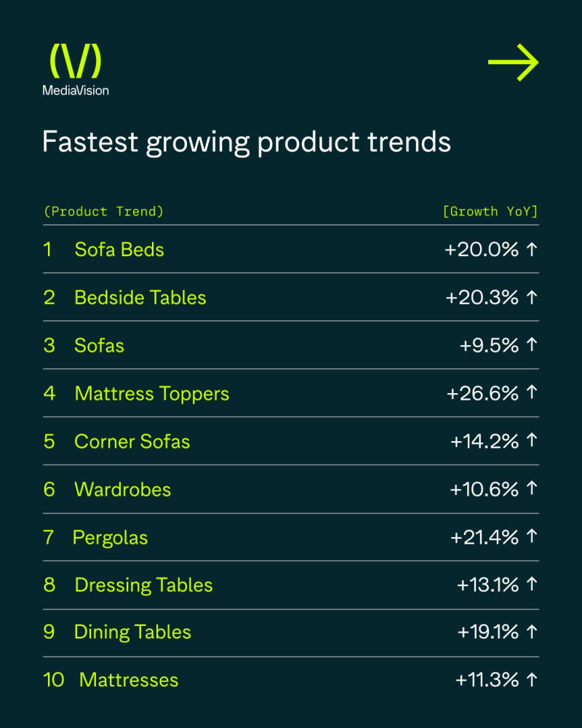The width and height of the screenshot is (582, 728).
Task: Select the Bedside Tables entry
Action: [140, 298]
